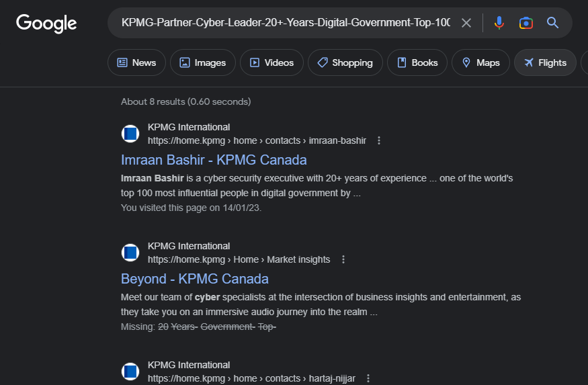Click 'You visited this page on 14/01/23' text
Viewport: 588px width, 385px height.
191,208
